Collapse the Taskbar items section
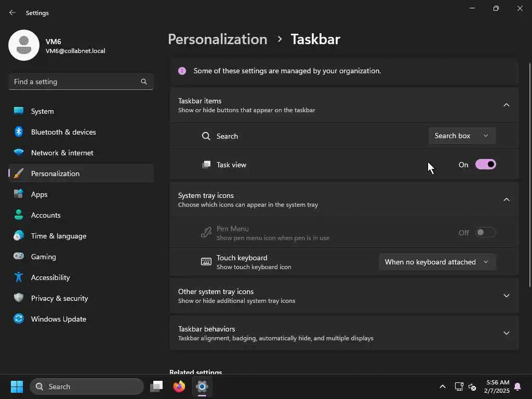The image size is (532, 399). click(506, 105)
